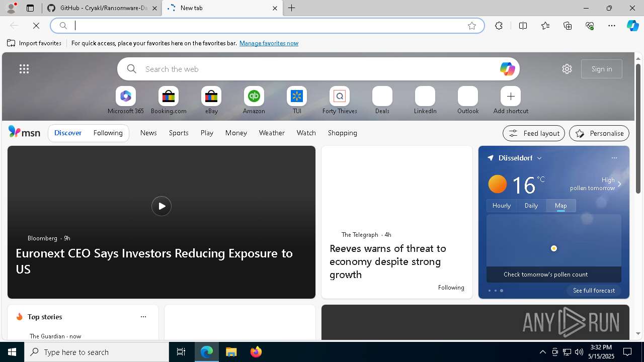Open page settings gear icon
The width and height of the screenshot is (644, 362).
point(567,69)
